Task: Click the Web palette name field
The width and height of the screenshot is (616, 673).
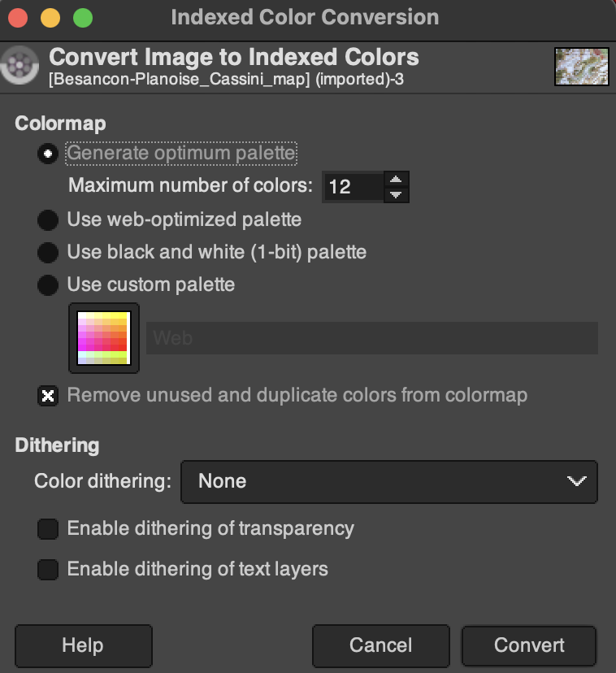Action: pos(371,338)
